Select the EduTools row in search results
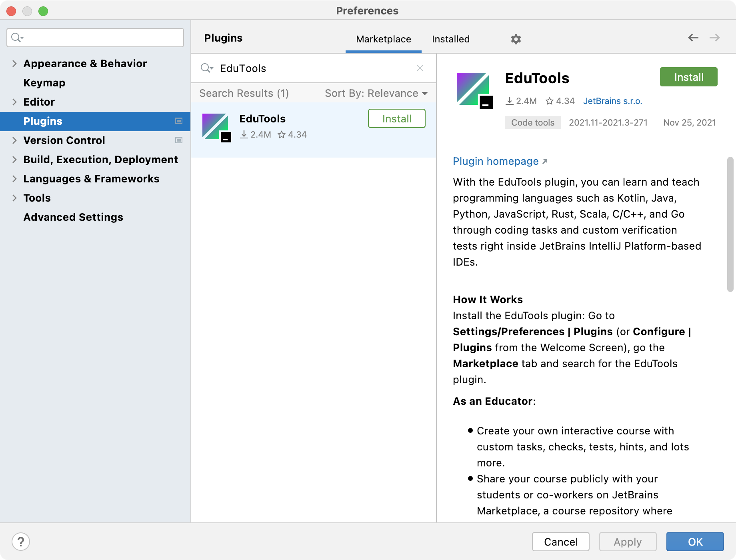The height and width of the screenshot is (560, 736). 314,130
